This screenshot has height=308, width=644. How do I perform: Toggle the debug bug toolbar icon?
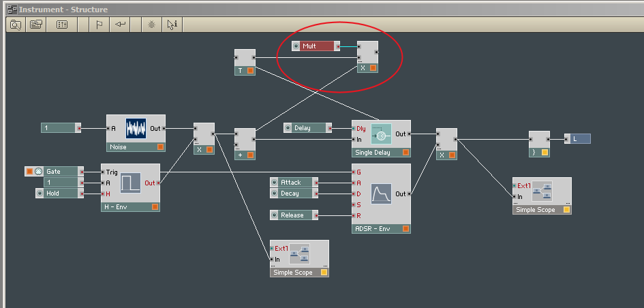pos(151,25)
